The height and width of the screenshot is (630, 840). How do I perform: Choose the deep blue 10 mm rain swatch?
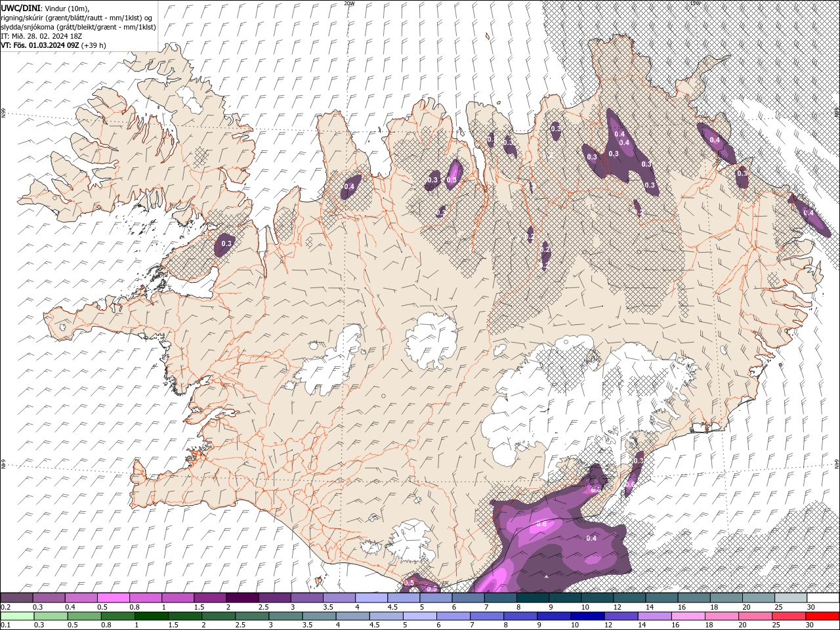point(586,616)
